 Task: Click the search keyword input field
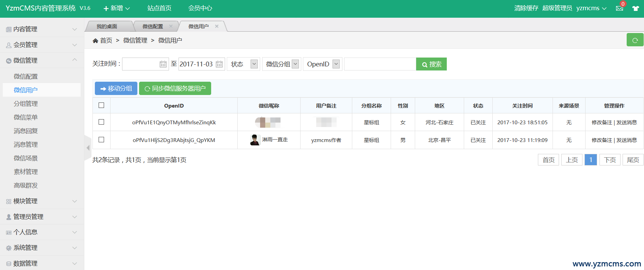380,64
